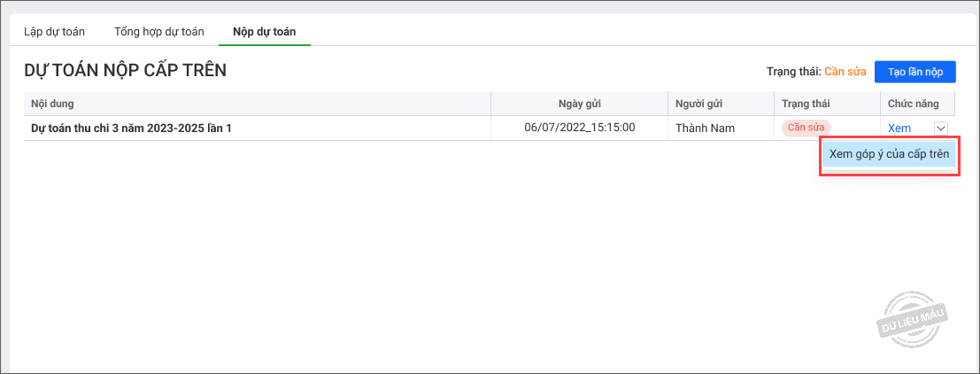Click the Nội dung column header
This screenshot has height=374, width=980.
52,104
